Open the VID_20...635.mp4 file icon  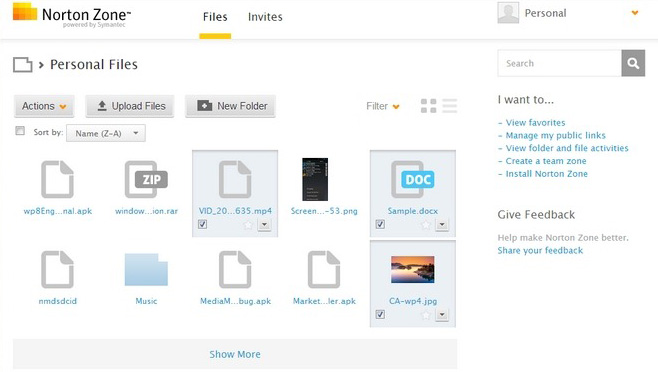(235, 179)
